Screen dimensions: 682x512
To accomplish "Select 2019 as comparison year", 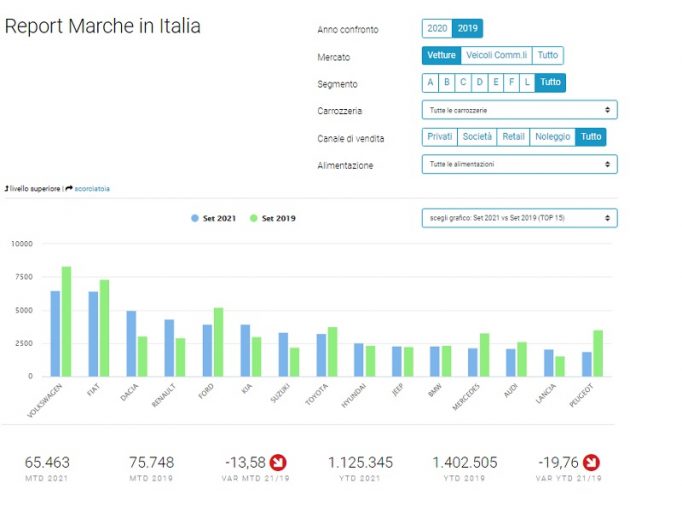I will point(468,29).
